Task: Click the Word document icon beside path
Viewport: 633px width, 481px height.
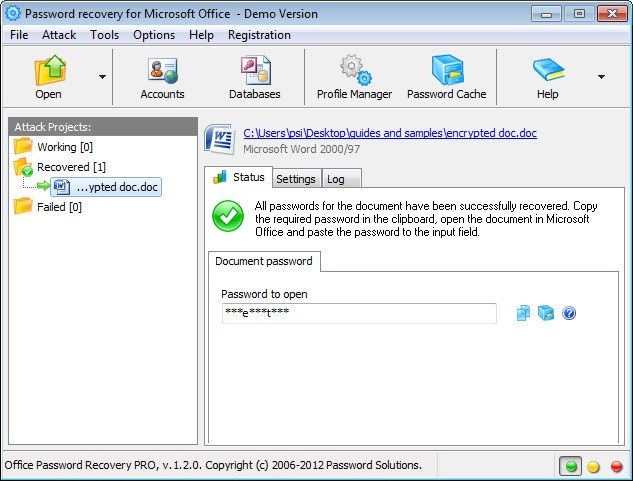Action: (220, 139)
